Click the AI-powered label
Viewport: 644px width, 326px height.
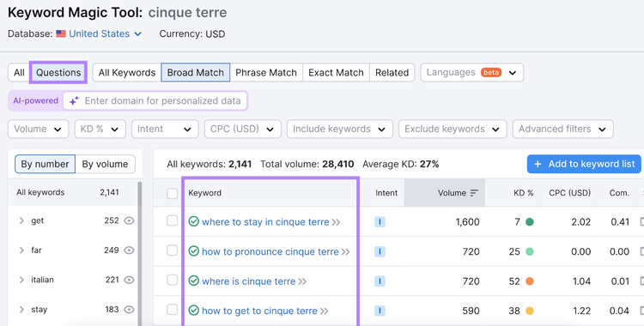pos(35,101)
